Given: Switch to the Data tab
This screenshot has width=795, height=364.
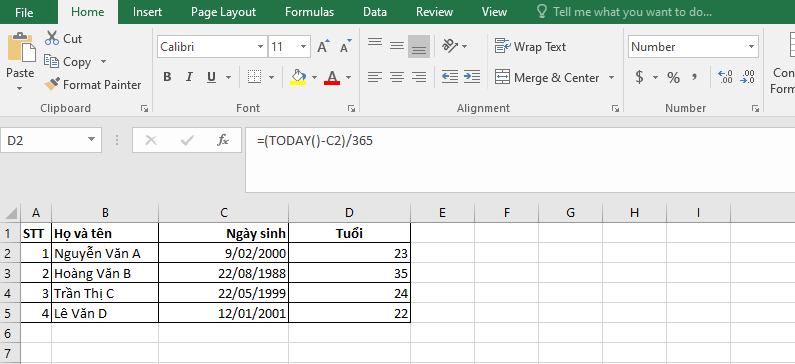Looking at the screenshot, I should [x=375, y=12].
